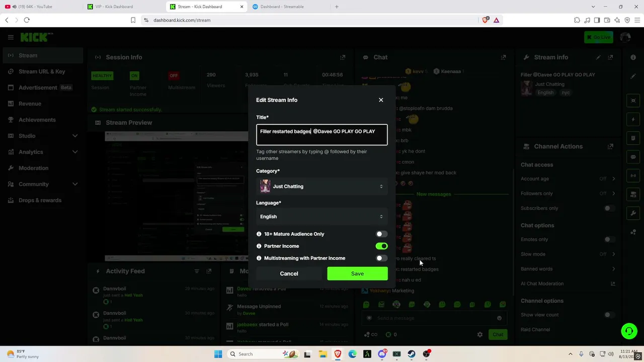The height and width of the screenshot is (362, 644).
Task: Pop out the Stream info panel
Action: tap(610, 57)
